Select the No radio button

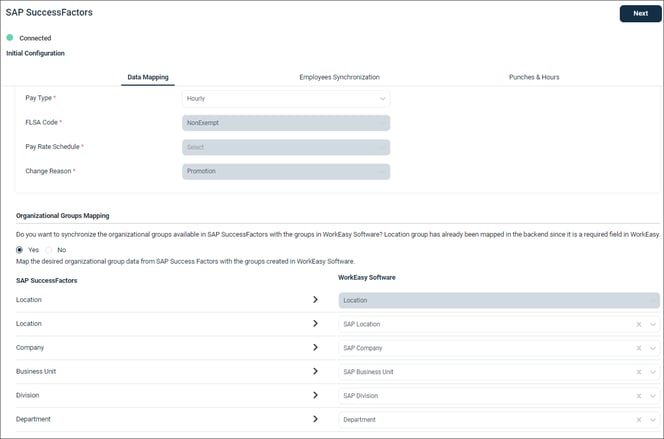click(x=49, y=250)
